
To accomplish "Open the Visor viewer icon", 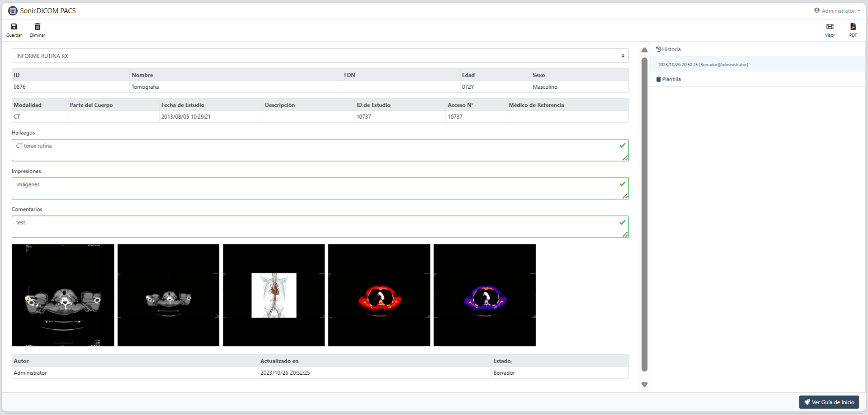I will coord(830,27).
